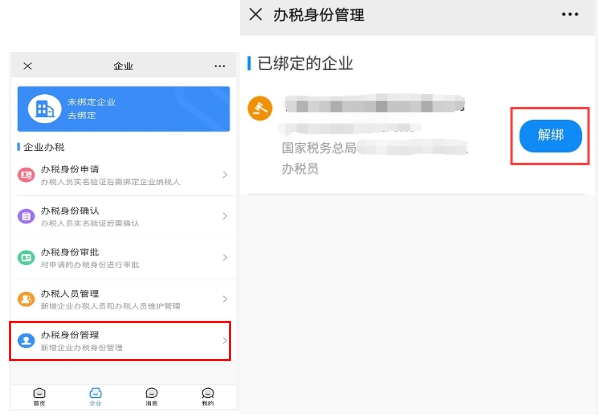Click the building icon in blue banner

coord(44,109)
